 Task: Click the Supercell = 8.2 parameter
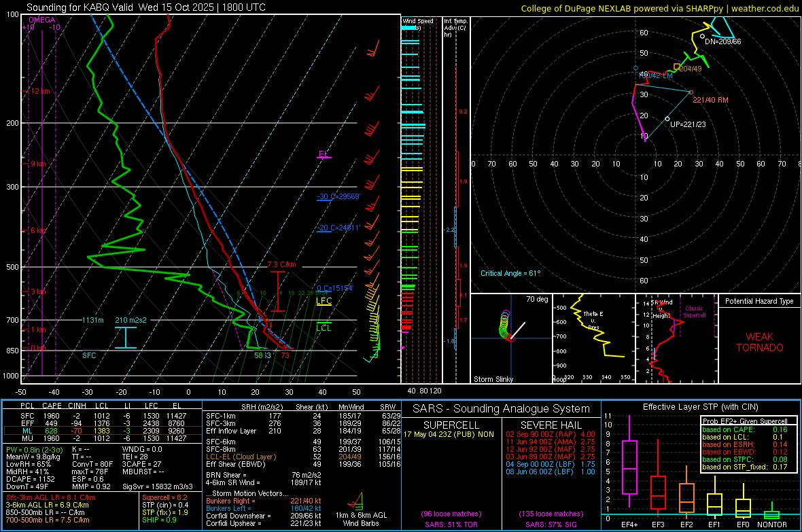pos(164,497)
